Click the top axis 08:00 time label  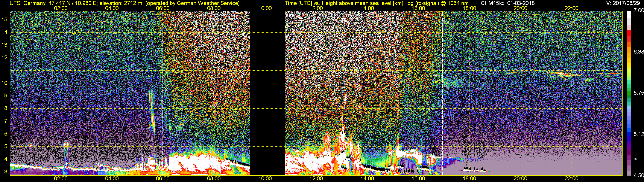214,8
